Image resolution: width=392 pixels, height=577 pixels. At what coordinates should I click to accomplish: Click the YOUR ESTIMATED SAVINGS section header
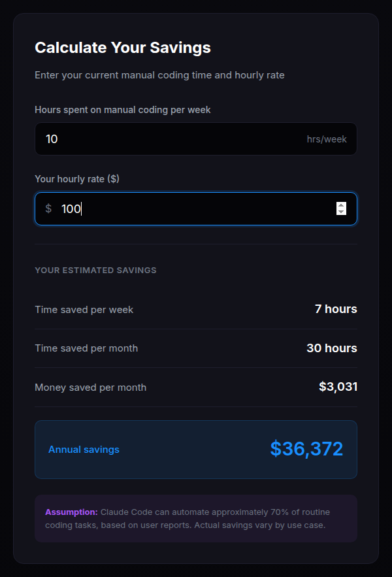click(95, 270)
